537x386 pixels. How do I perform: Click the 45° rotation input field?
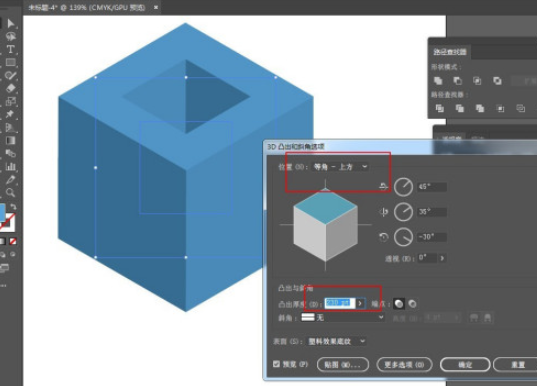click(432, 187)
